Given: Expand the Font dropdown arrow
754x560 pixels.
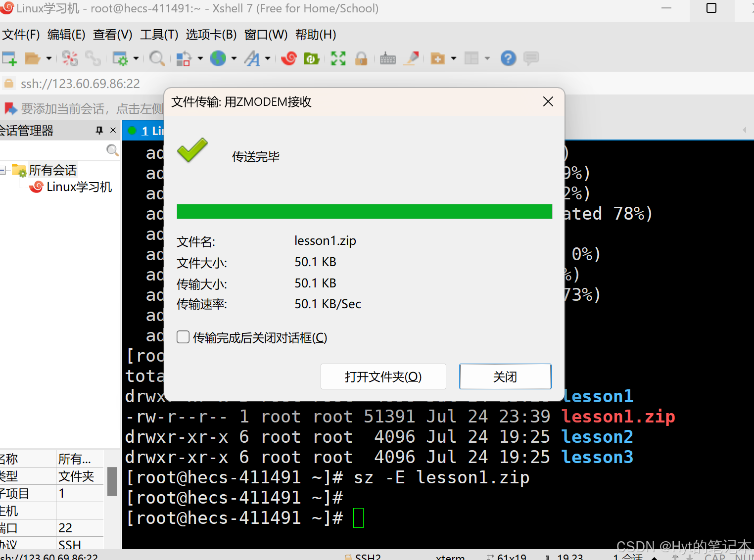Looking at the screenshot, I should click(x=268, y=58).
